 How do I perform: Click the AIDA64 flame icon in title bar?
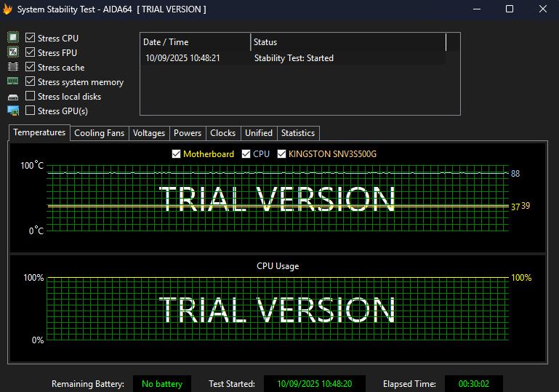tap(8, 9)
